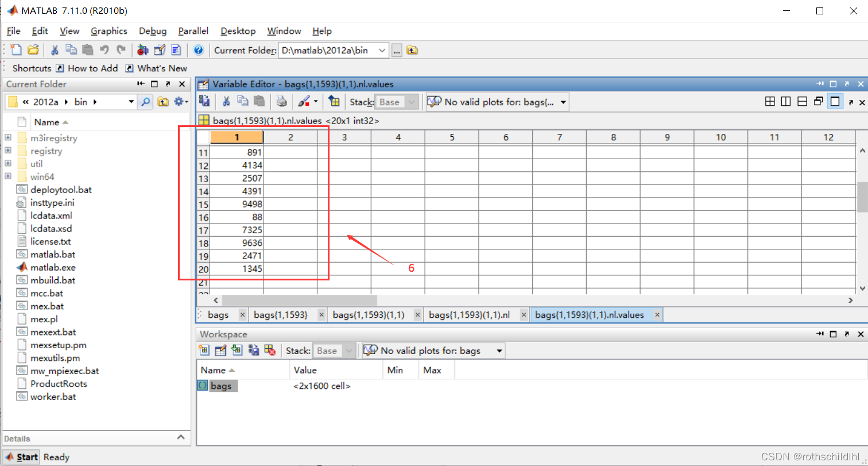Viewport: 868px width, 466px height.
Task: Click the brushing tool in Variable Editor
Action: point(304,102)
